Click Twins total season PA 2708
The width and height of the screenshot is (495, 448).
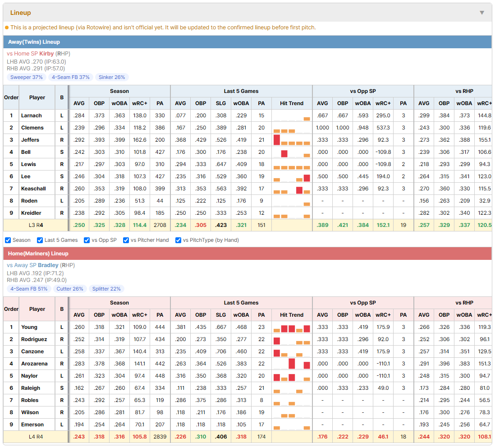tap(160, 225)
